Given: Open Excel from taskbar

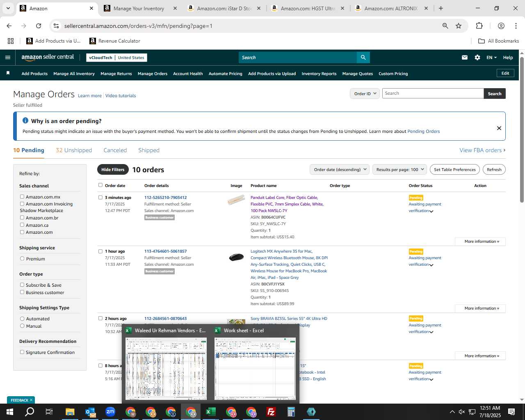Looking at the screenshot, I should 211,412.
